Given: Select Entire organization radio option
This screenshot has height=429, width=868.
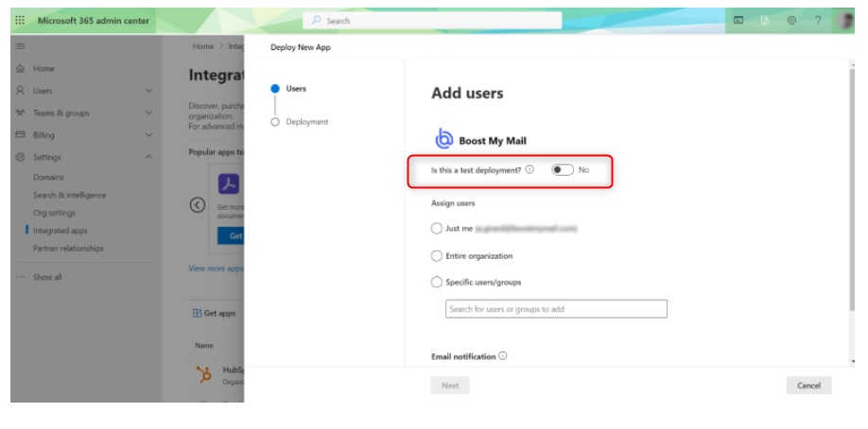Looking at the screenshot, I should pyautogui.click(x=436, y=256).
